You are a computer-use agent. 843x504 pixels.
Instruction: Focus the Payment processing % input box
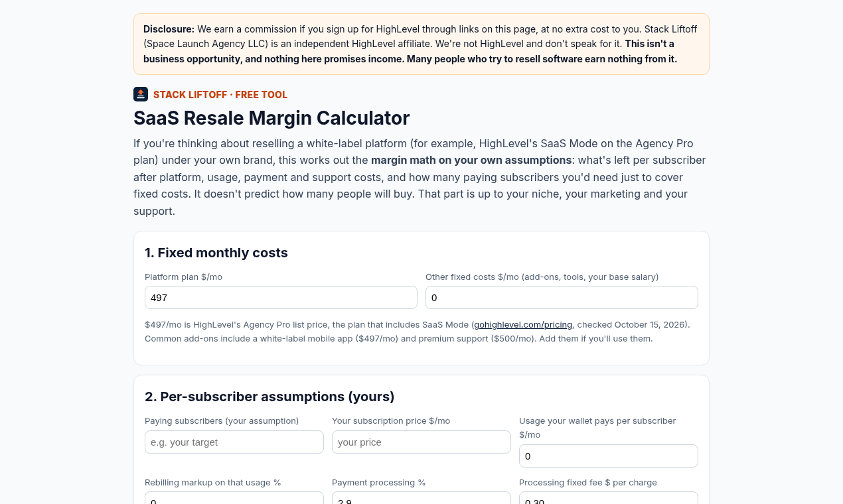421,498
